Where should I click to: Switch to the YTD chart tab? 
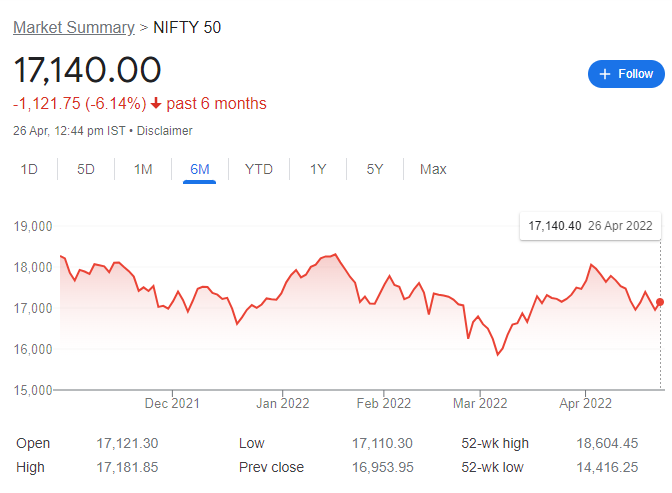click(x=259, y=169)
